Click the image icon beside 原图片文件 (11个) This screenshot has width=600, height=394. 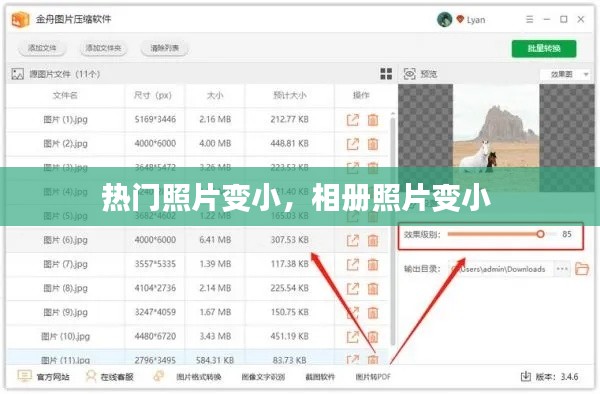(18, 74)
